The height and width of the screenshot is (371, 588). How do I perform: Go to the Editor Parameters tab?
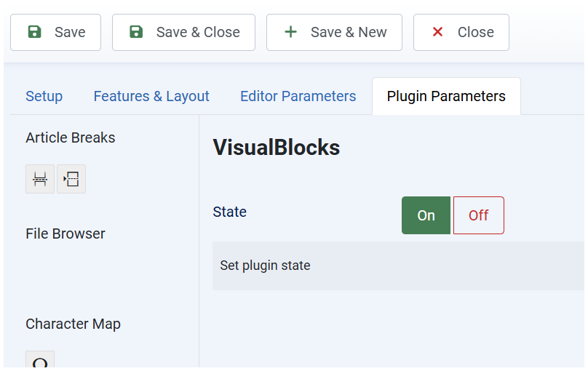point(298,96)
